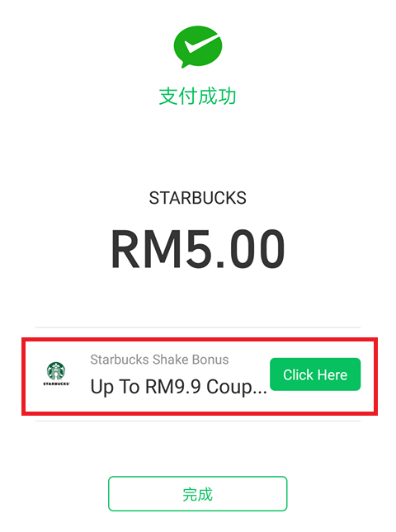Viewport: 396px width, 532px height.
Task: Click the STARBUCKS merchant name
Action: coord(198,198)
